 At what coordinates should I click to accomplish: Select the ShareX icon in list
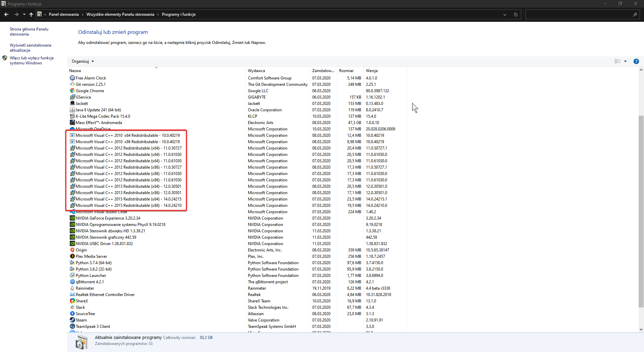click(x=72, y=301)
